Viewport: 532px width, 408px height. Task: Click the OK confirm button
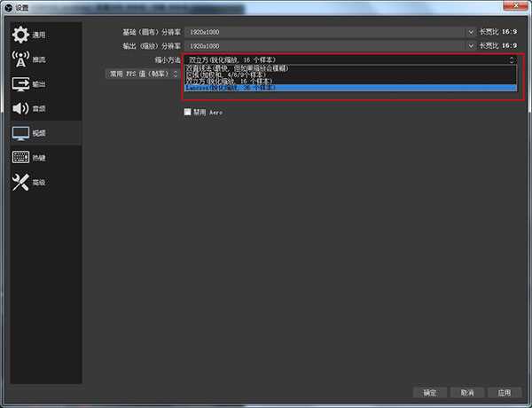[429, 393]
